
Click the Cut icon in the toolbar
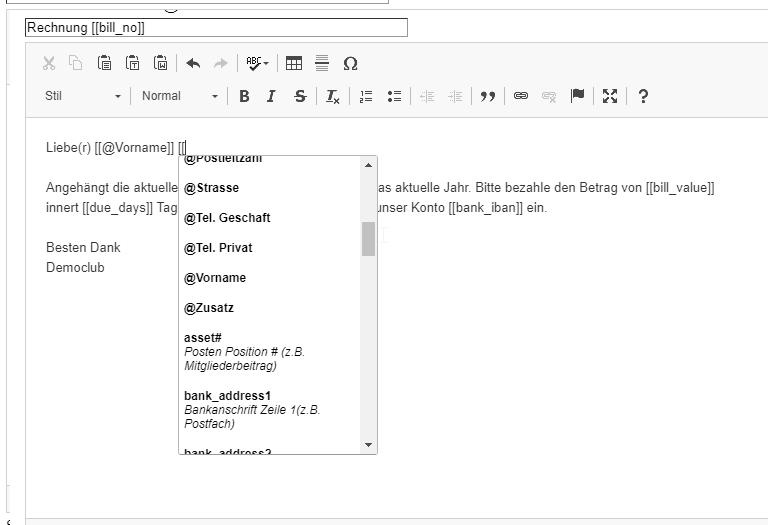coord(49,63)
